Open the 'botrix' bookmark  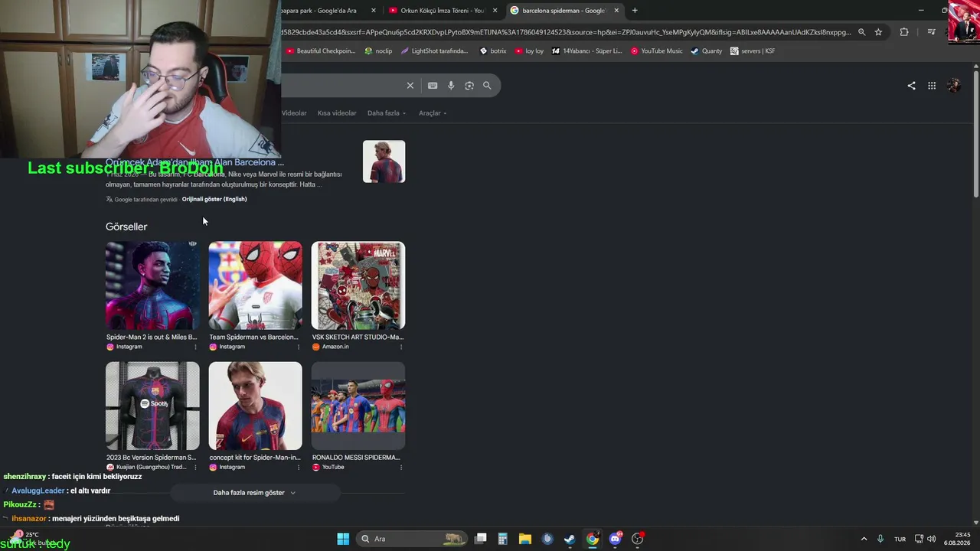click(x=493, y=51)
